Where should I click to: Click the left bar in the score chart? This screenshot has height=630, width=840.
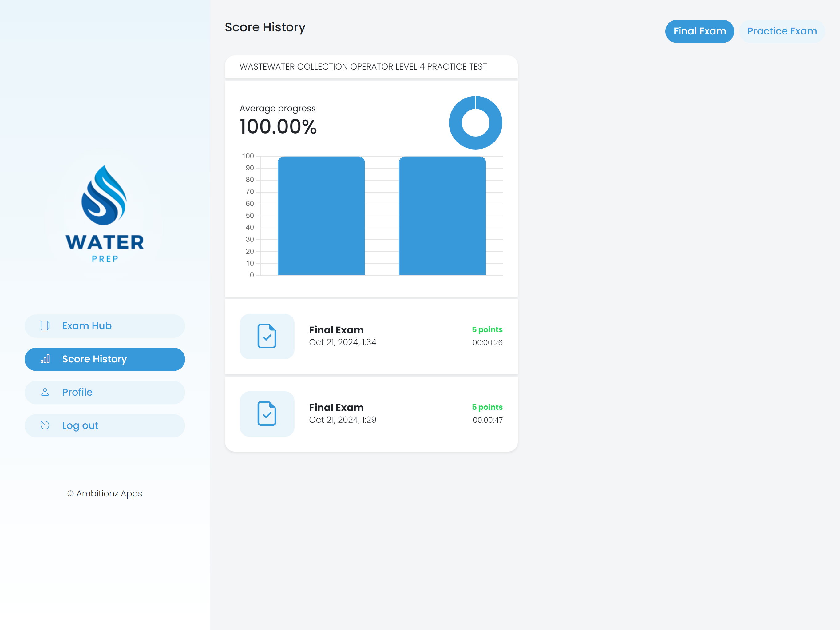321,215
